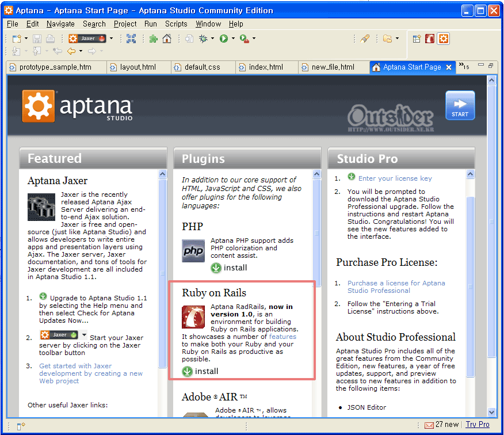Open the New file dropdown arrow
Screen dimensions: 504x435
(26, 39)
